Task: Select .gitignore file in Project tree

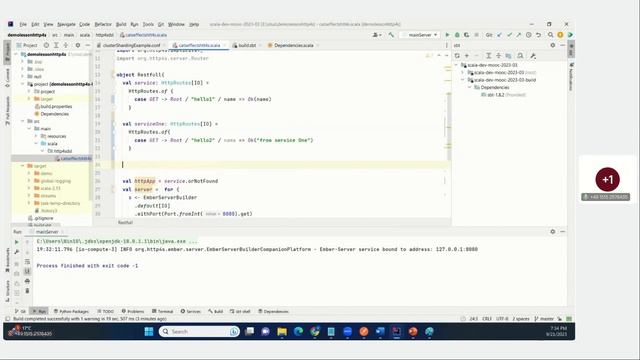Action: 41,218
